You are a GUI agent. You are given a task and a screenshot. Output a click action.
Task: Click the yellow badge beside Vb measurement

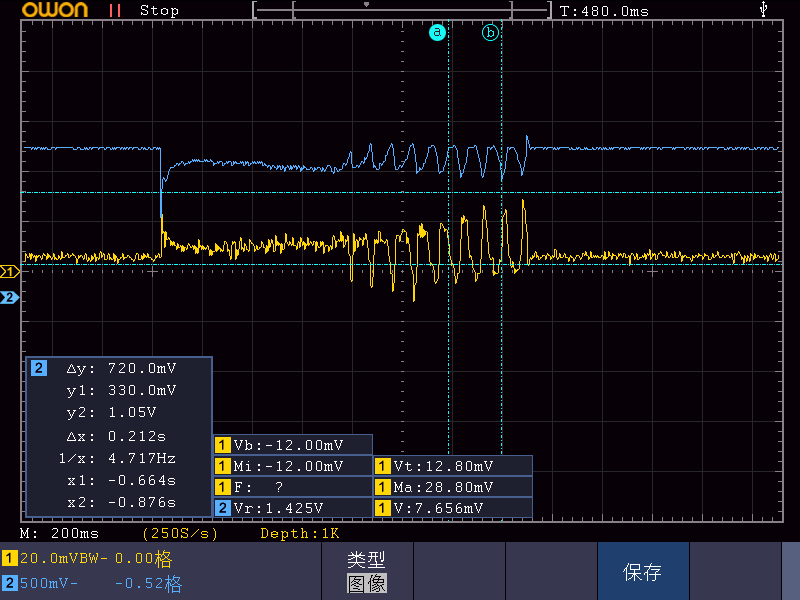(x=222, y=445)
